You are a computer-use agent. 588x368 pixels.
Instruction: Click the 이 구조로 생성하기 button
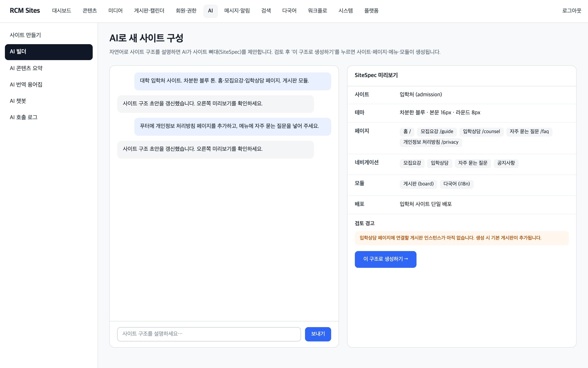tap(385, 259)
